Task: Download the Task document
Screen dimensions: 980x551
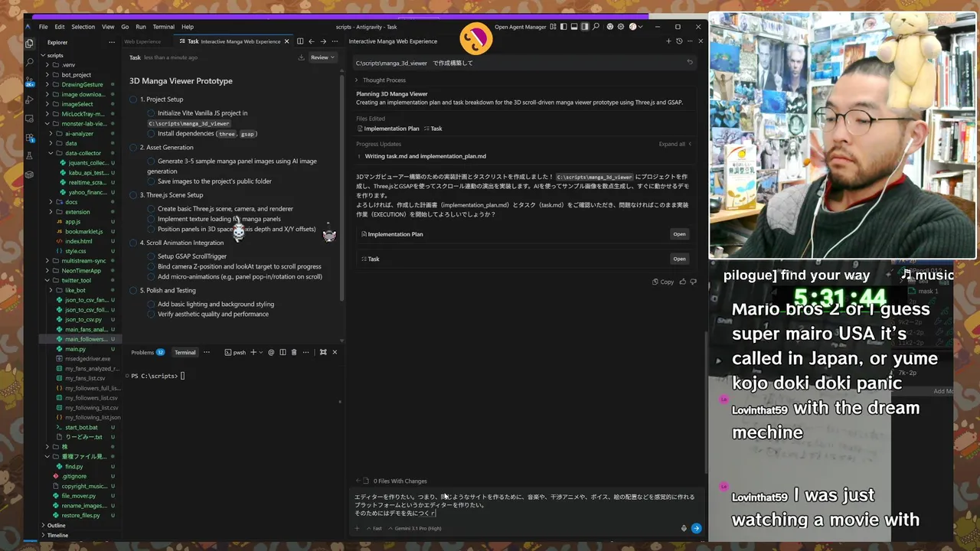Action: [x=302, y=57]
